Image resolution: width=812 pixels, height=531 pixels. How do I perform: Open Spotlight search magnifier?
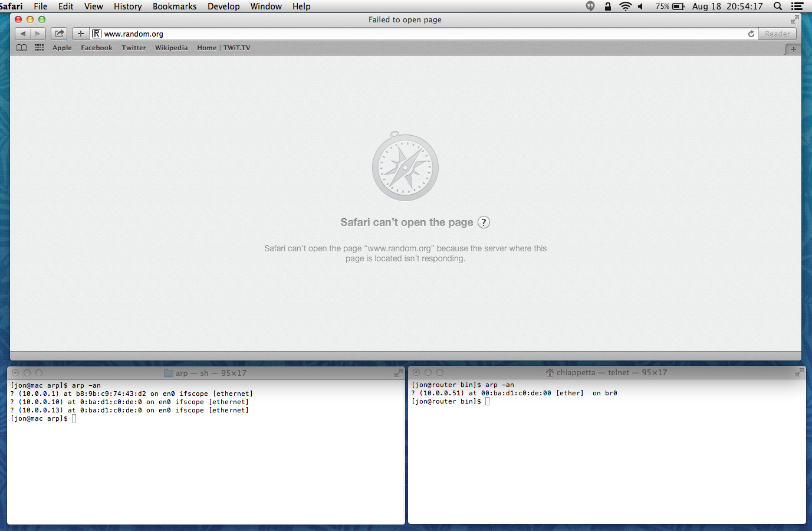point(778,6)
